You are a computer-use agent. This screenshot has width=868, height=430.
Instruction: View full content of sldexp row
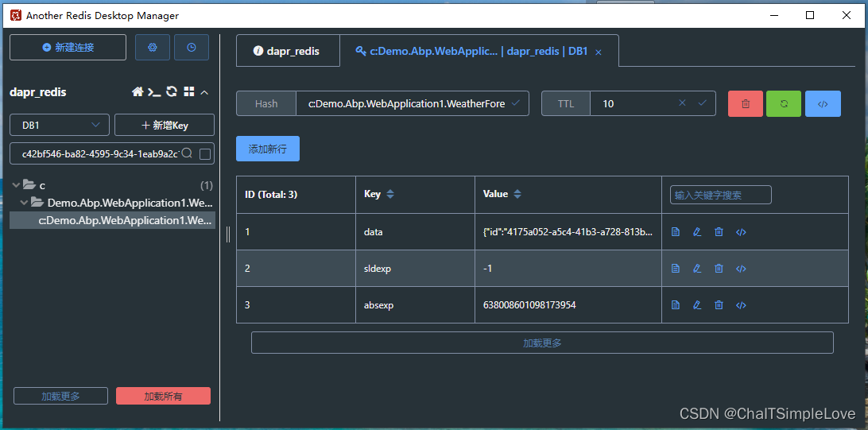click(x=676, y=269)
